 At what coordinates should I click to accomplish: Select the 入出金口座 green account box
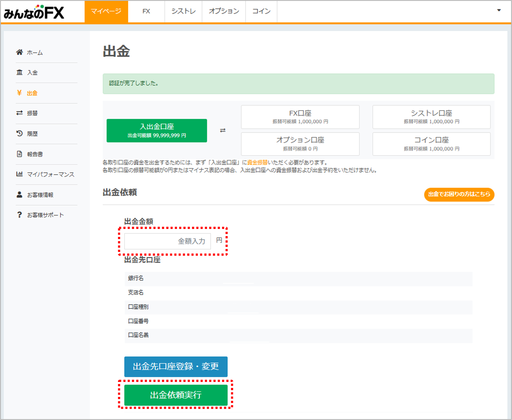click(x=157, y=131)
